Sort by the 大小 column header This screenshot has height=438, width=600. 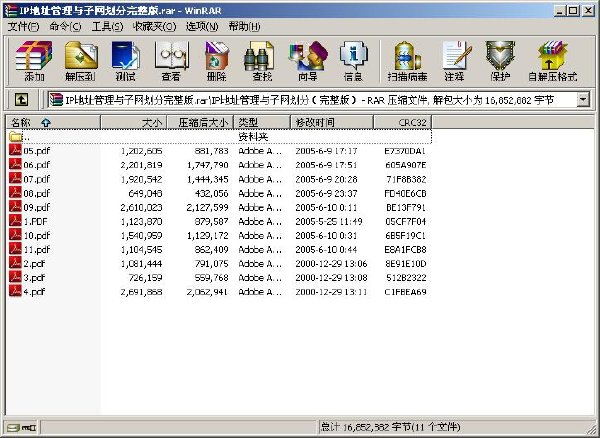point(134,122)
